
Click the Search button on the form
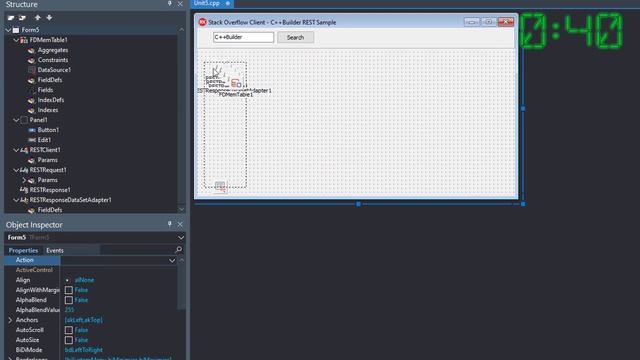pos(296,38)
